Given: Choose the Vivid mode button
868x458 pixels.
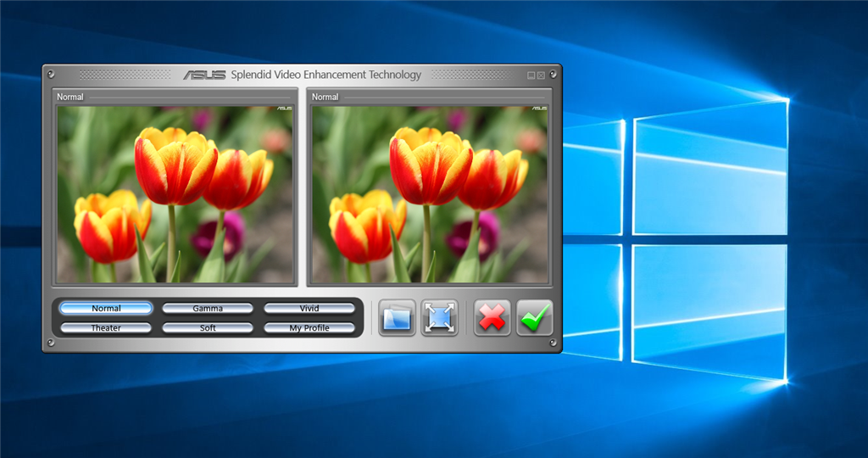Looking at the screenshot, I should (309, 309).
